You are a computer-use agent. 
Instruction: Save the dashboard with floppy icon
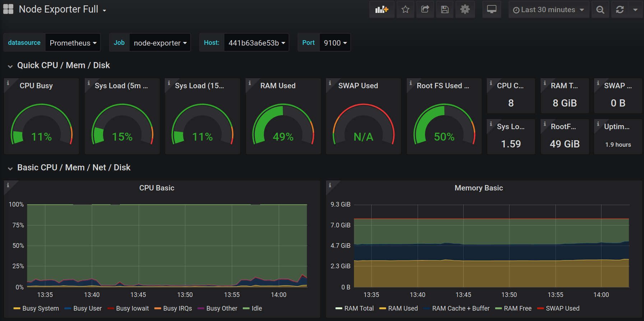445,10
